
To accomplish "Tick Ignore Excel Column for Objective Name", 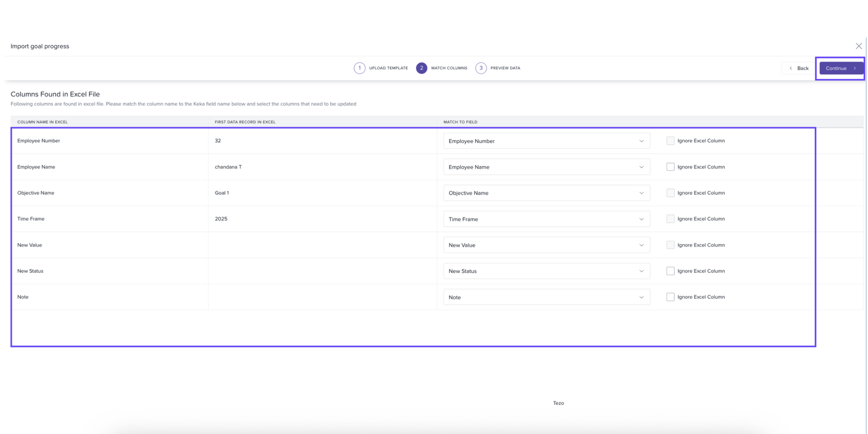I will point(670,193).
